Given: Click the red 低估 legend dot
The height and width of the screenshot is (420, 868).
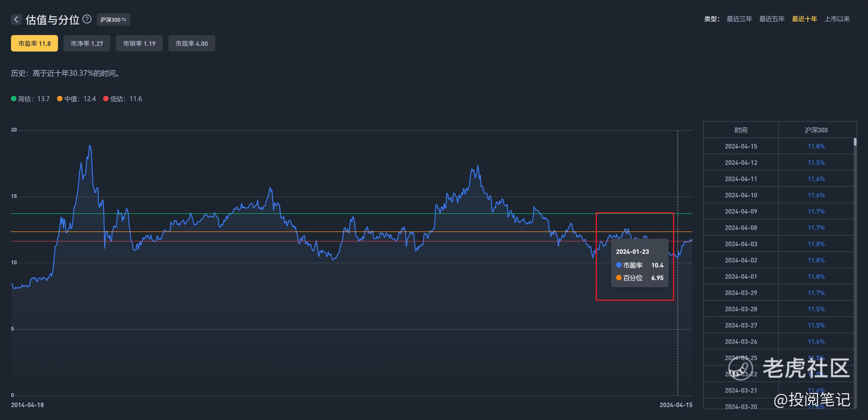Looking at the screenshot, I should 106,99.
